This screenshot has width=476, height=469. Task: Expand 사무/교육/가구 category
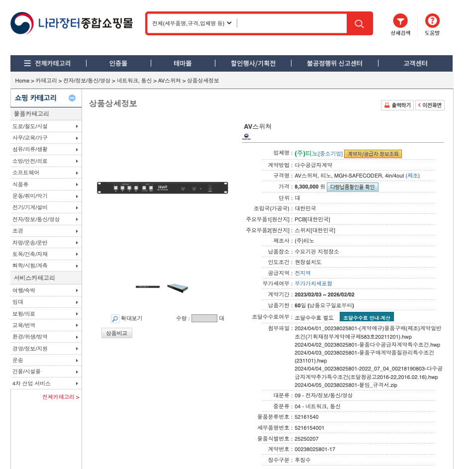click(x=46, y=138)
